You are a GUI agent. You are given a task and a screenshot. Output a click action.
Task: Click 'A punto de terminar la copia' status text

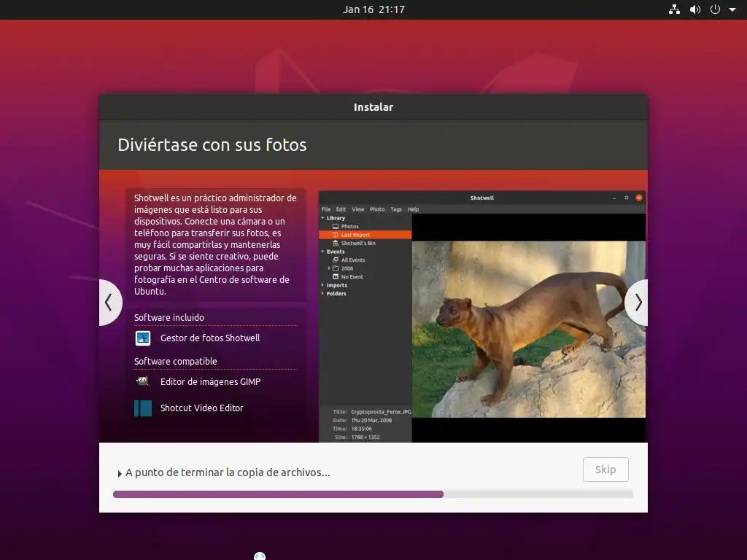(x=228, y=472)
